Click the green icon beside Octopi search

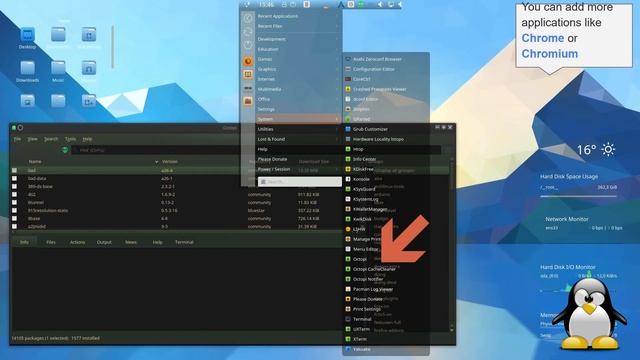coord(65,150)
